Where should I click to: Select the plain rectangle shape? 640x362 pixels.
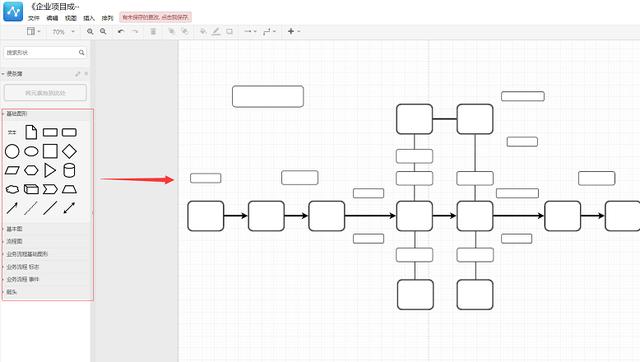tap(50, 132)
